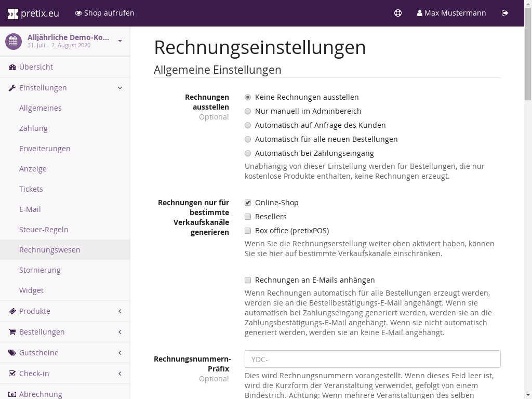Click the Rechnungsnummern-Präfix input field

pyautogui.click(x=373, y=359)
